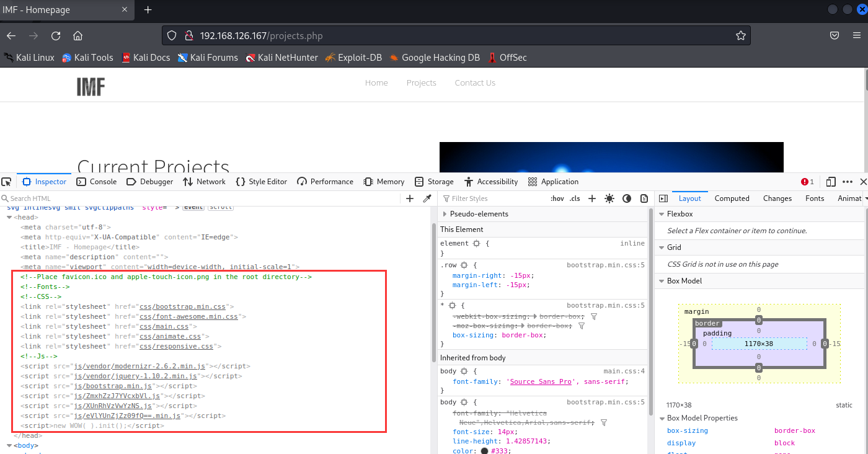
Task: Collapse the head element node
Action: (9, 217)
